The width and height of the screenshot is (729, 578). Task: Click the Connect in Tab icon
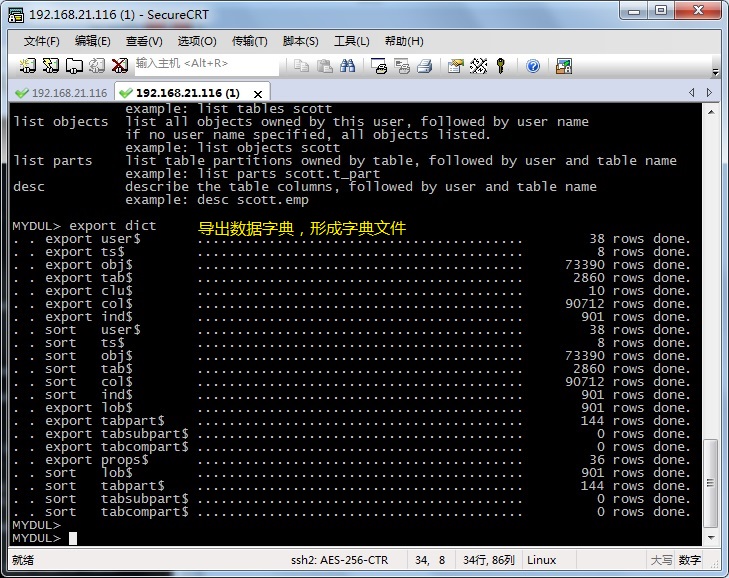[x=73, y=66]
